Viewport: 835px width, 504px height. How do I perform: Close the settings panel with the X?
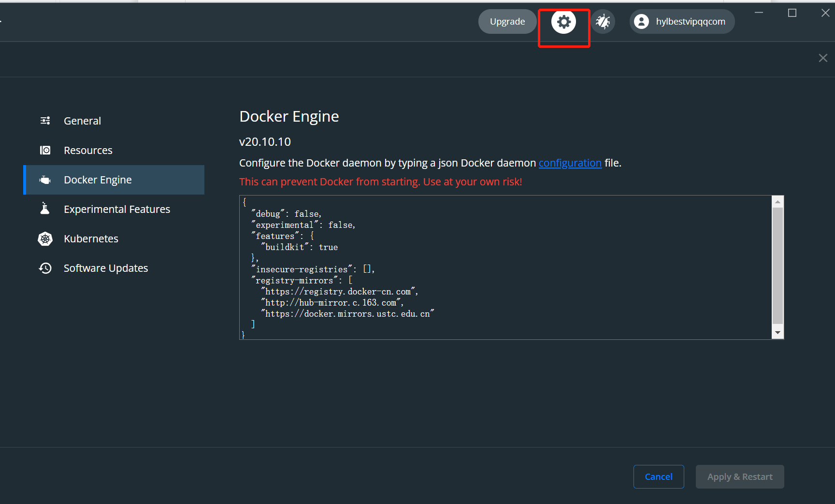823,58
